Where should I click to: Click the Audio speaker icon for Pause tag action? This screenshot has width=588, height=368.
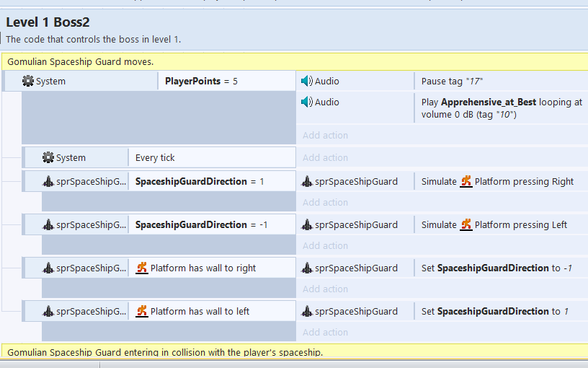pyautogui.click(x=307, y=82)
